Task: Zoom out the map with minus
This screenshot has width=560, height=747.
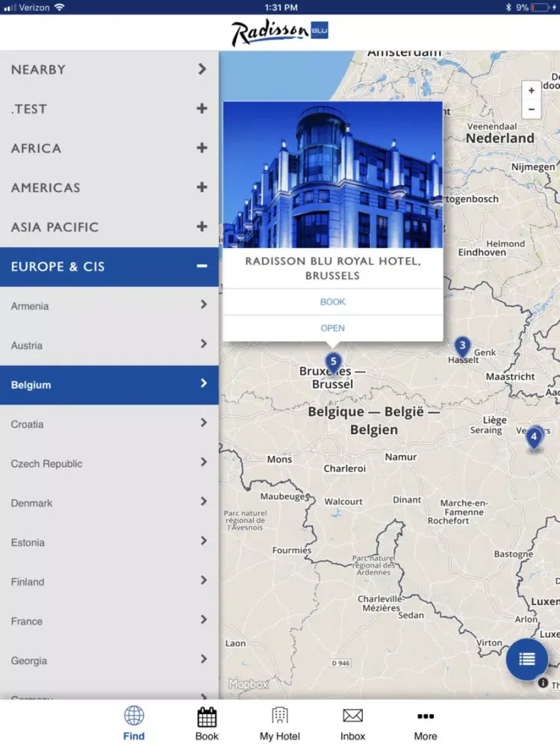Action: point(532,109)
